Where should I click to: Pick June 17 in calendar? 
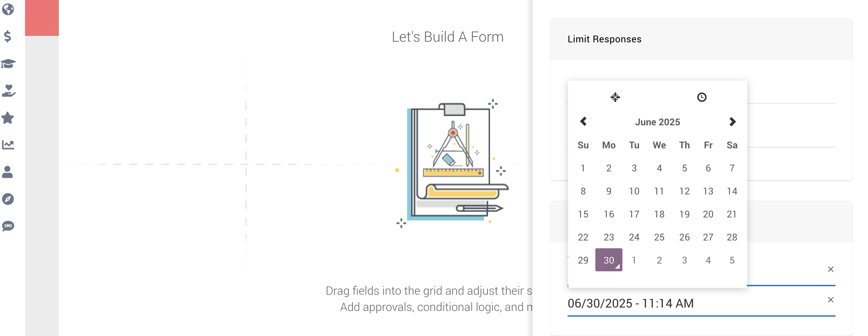coord(634,214)
